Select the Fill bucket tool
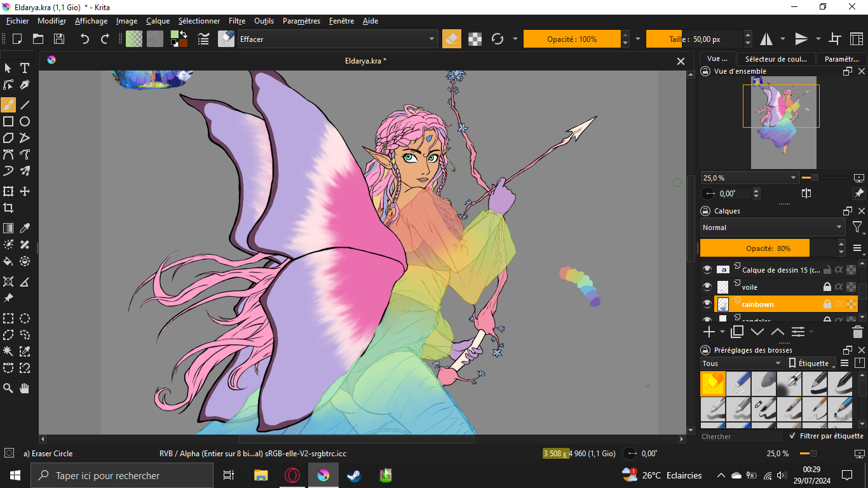 [8, 261]
